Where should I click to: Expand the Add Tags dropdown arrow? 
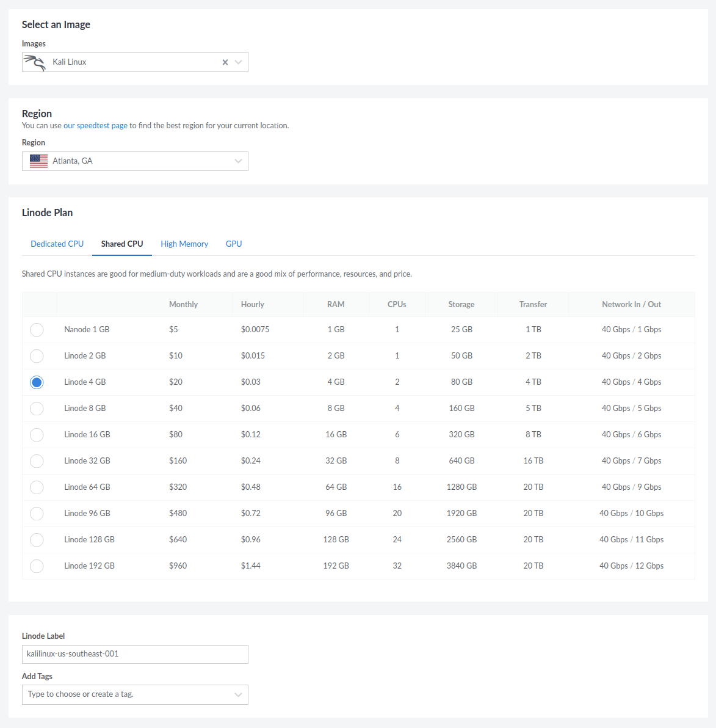pyautogui.click(x=239, y=695)
